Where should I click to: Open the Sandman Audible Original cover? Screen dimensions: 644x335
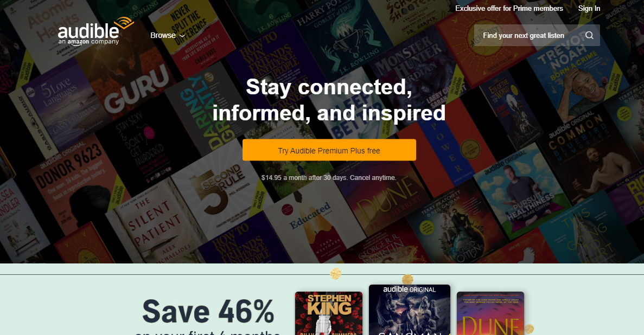(410, 310)
